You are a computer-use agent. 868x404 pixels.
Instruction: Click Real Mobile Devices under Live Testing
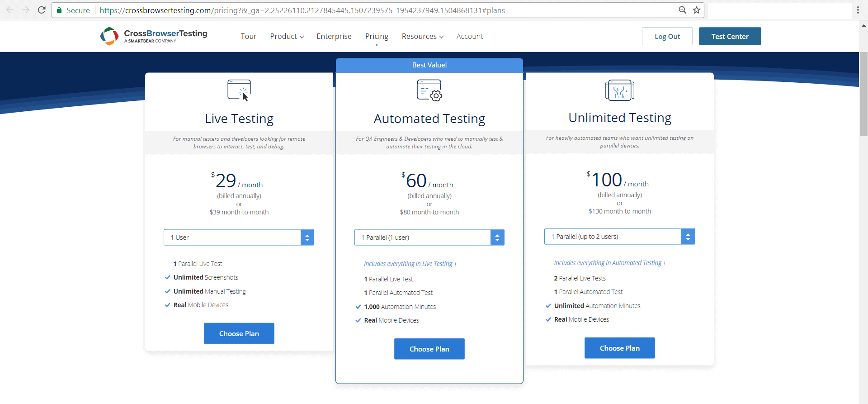[201, 305]
